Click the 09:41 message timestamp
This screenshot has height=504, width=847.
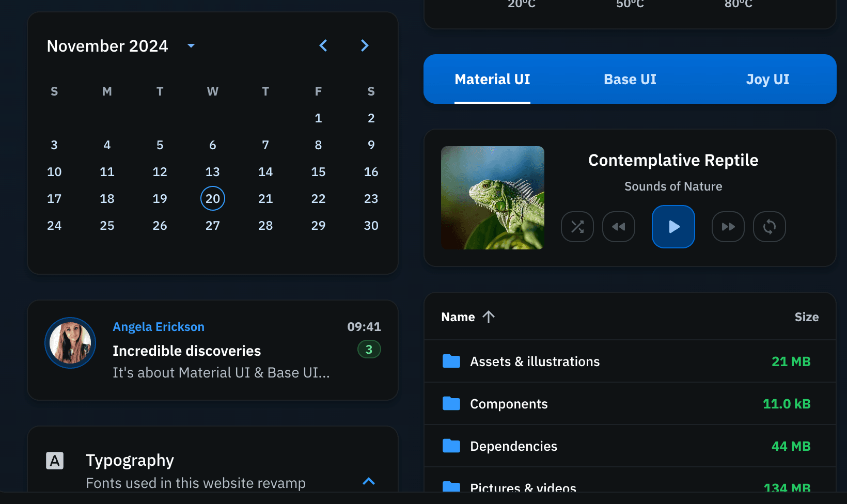tap(364, 327)
